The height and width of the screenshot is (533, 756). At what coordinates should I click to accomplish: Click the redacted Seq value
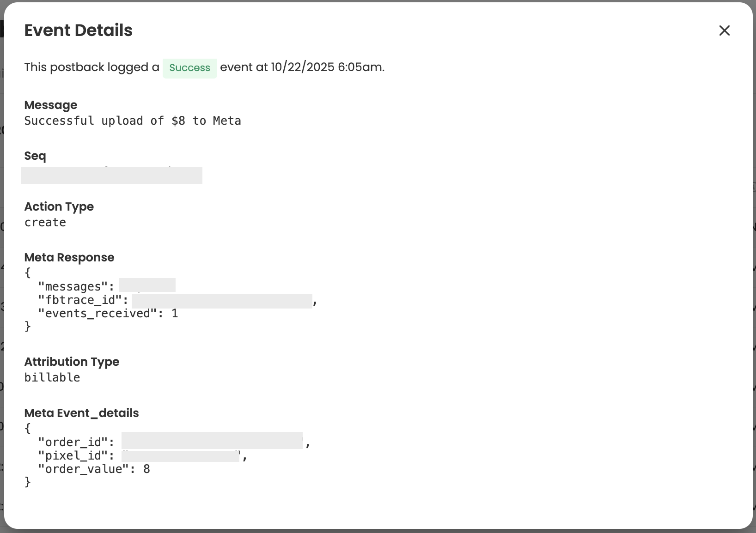[111, 176]
